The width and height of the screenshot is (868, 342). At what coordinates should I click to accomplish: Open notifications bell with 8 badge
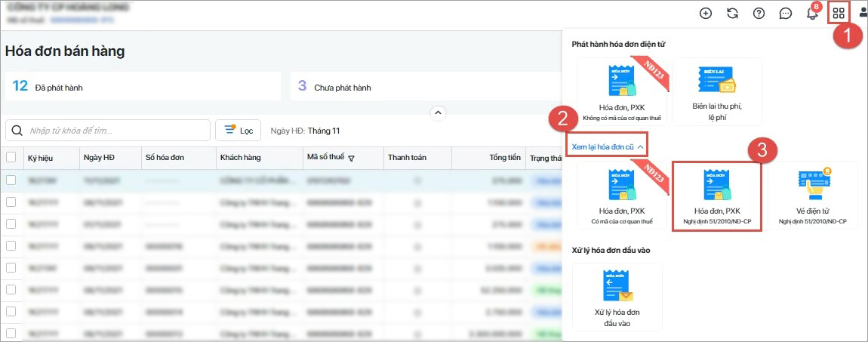click(x=812, y=13)
